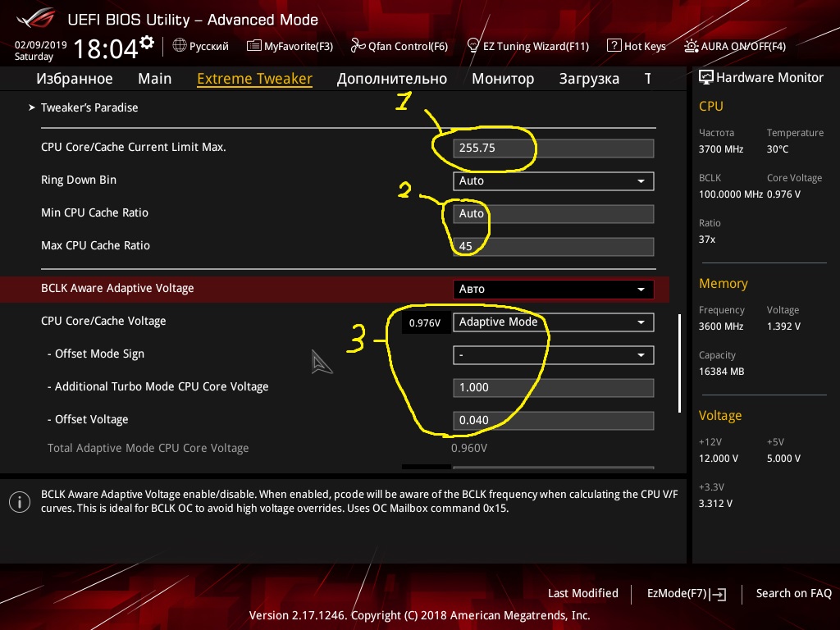The height and width of the screenshot is (630, 840).
Task: Click memory capacity 16384 MB
Action: pyautogui.click(x=722, y=372)
